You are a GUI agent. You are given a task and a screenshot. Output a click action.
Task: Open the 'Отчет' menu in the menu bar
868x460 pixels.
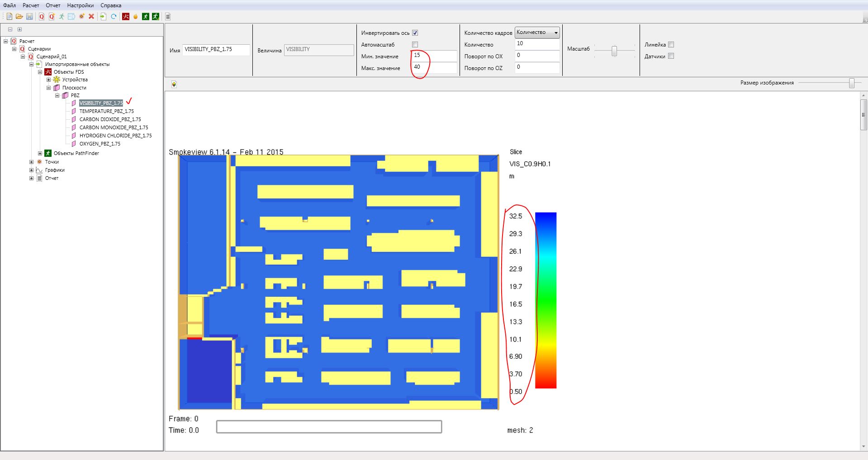pos(53,5)
